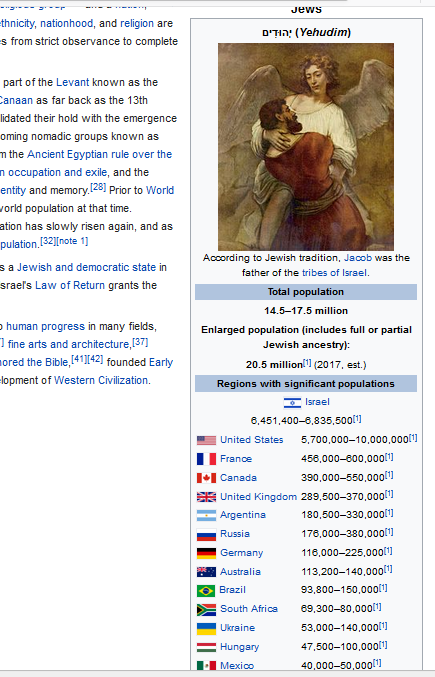Viewport: 435px width, 677px height.
Task: Click the Israel flag icon
Action: click(292, 403)
